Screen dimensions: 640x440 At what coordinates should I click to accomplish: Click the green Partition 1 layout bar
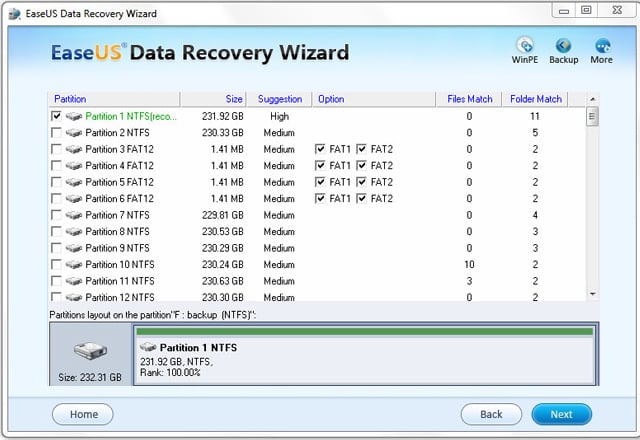364,331
